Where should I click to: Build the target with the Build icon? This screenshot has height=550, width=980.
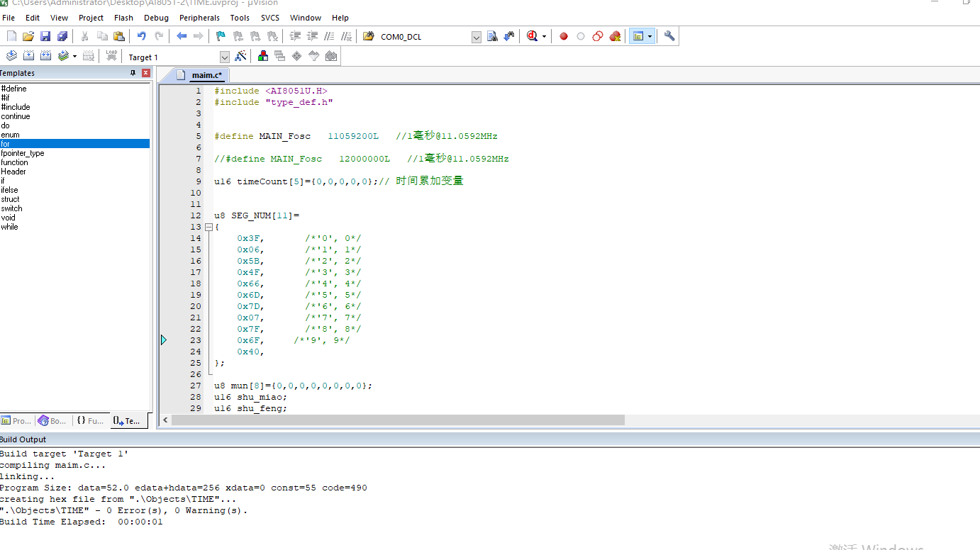click(28, 56)
